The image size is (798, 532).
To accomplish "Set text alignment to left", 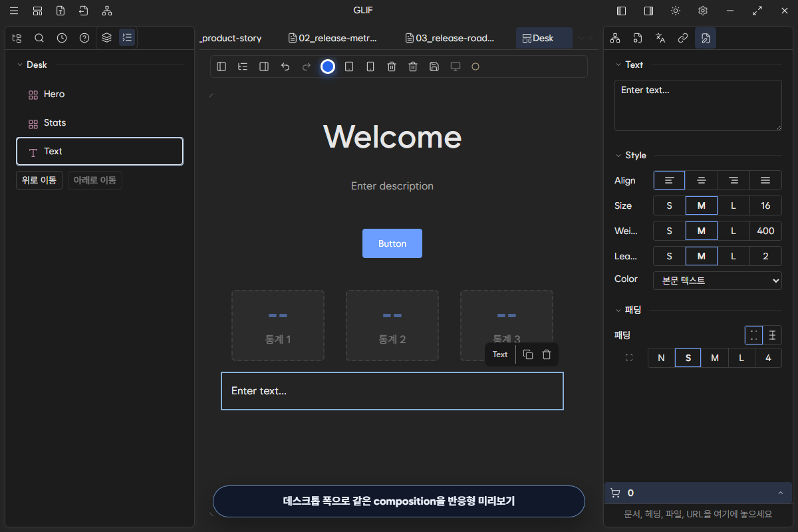I will point(669,180).
